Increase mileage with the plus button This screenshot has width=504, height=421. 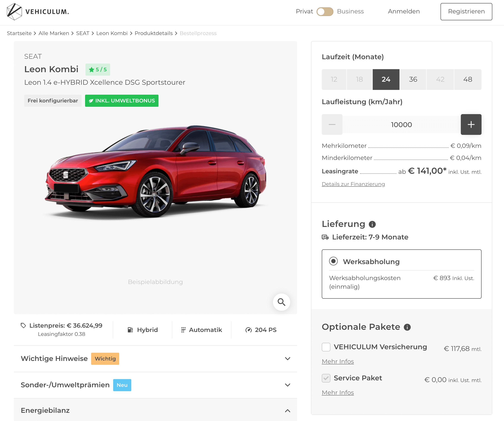pyautogui.click(x=471, y=124)
